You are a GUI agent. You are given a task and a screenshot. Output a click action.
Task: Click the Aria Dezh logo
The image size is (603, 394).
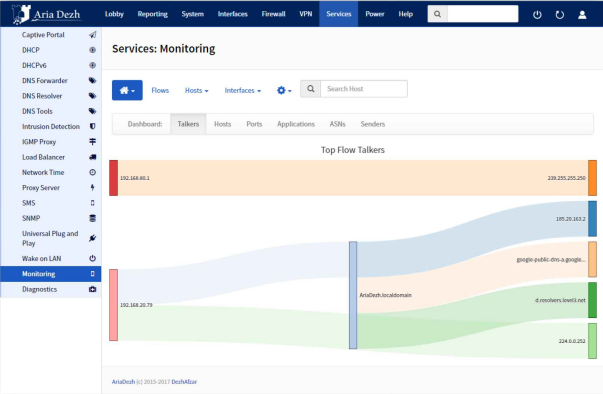(46, 14)
